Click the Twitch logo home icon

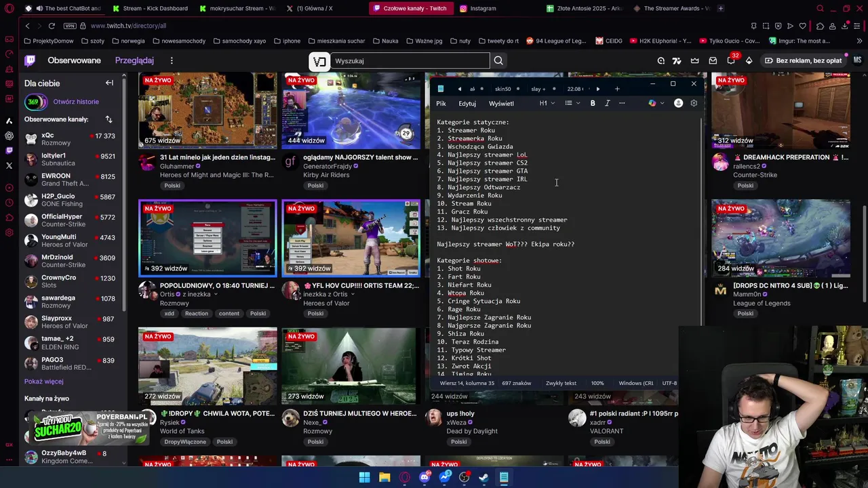coord(30,60)
